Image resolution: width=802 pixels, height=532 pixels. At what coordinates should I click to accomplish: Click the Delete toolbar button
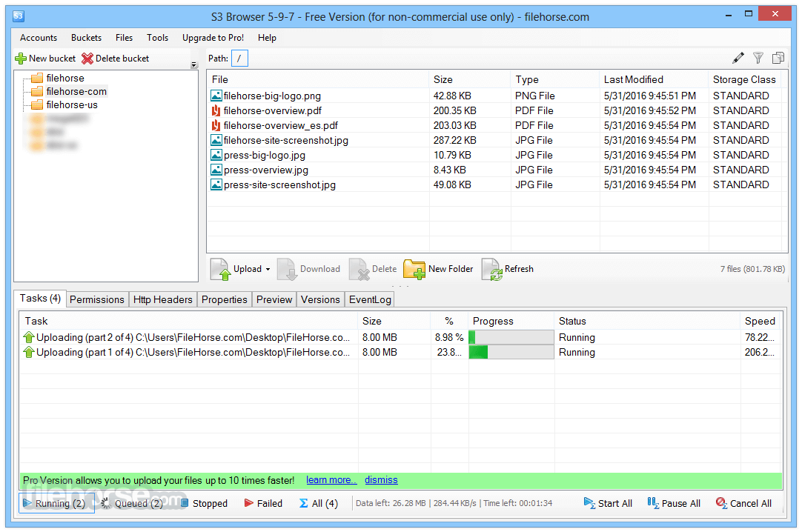coord(373,269)
